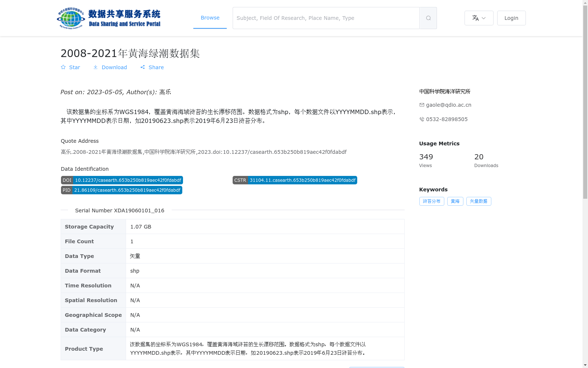Click the envelope email icon
588x368 pixels.
tap(422, 105)
